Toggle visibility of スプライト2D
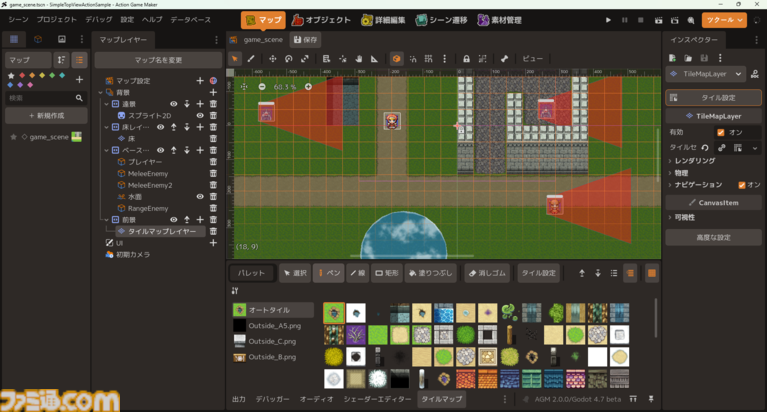 (200, 115)
